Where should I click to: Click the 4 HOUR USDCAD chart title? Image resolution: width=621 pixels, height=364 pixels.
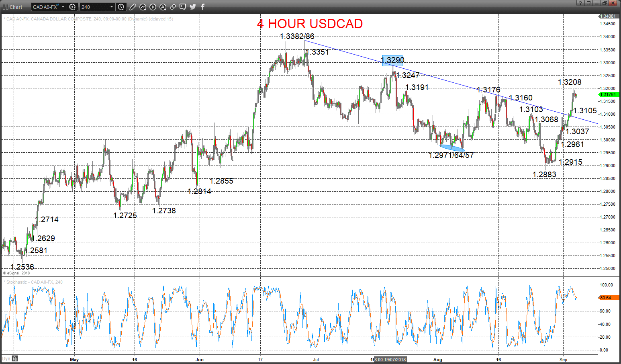[310, 24]
